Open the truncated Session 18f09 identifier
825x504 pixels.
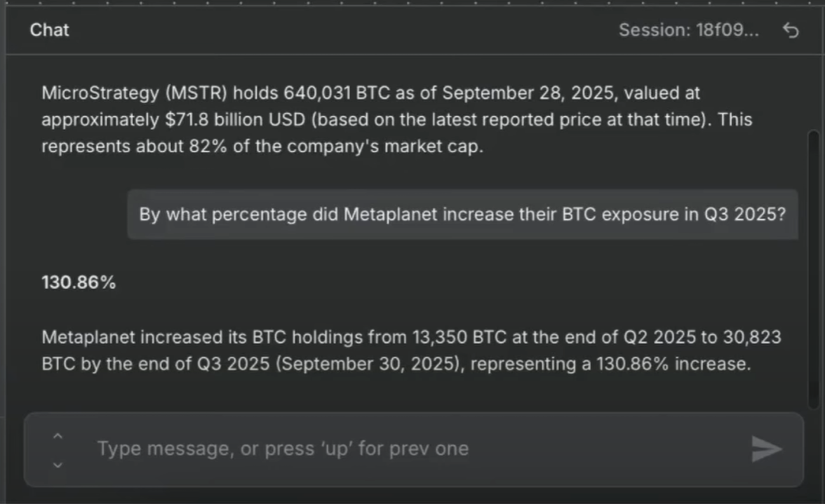[690, 31]
